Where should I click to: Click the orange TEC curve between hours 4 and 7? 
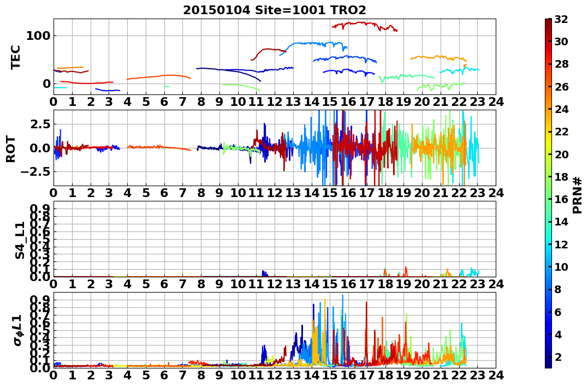point(159,77)
